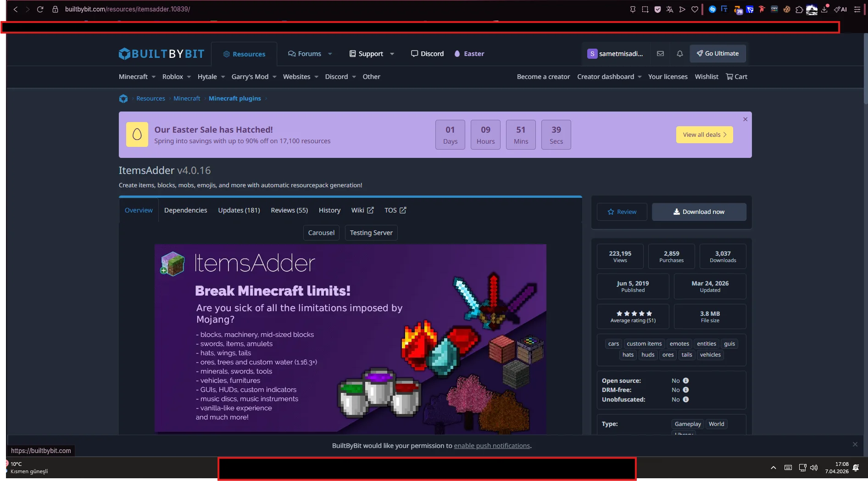Expand the Minecraft category dropdown
Viewport: 868px width, 481px height.
(153, 77)
